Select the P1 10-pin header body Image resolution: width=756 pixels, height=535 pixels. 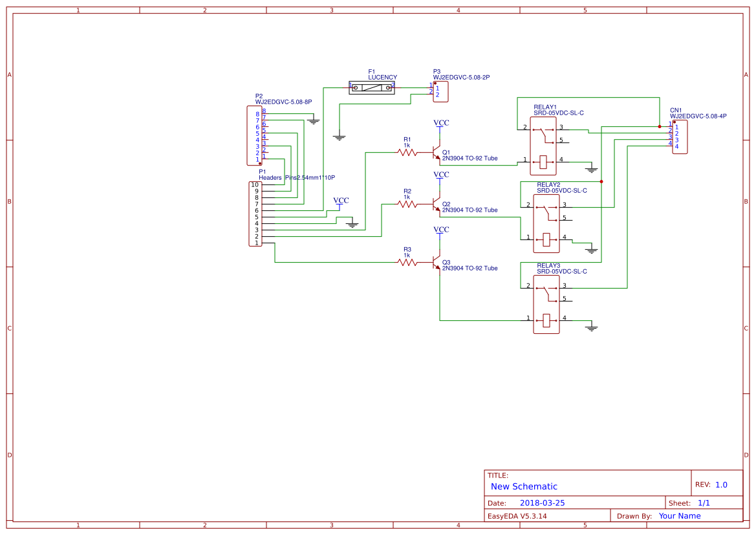[x=255, y=213]
